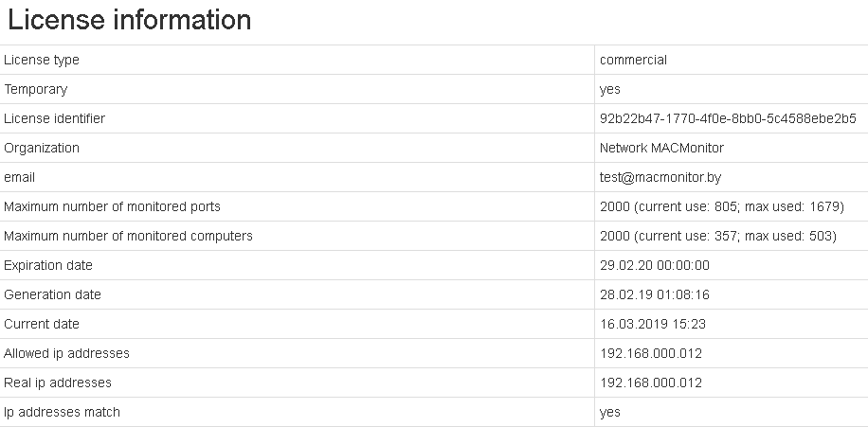Click the Maximum number of monitored computers label

pos(128,236)
